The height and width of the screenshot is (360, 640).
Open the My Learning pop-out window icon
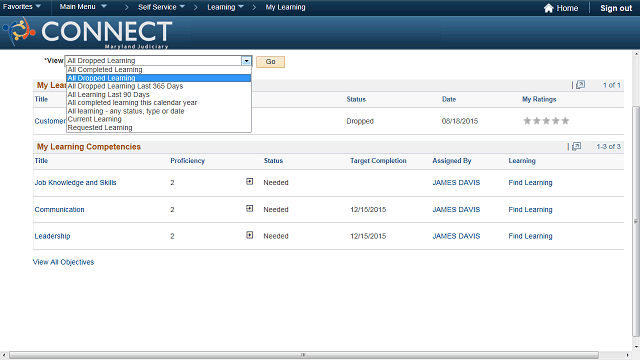(580, 84)
